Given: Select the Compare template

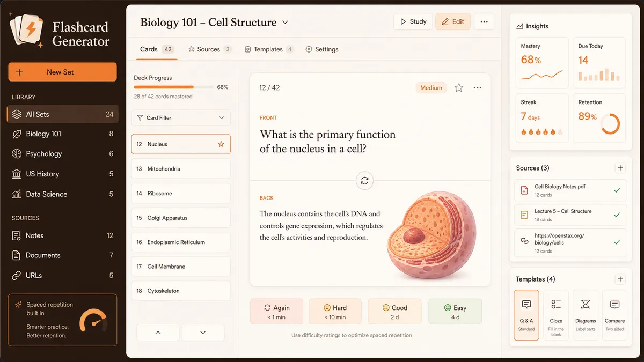Looking at the screenshot, I should point(615,315).
